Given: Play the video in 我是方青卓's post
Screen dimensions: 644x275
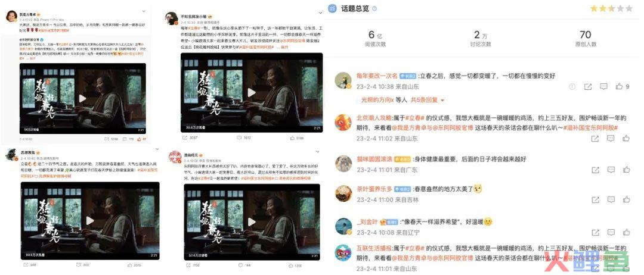Looking at the screenshot, I should tap(82, 98).
